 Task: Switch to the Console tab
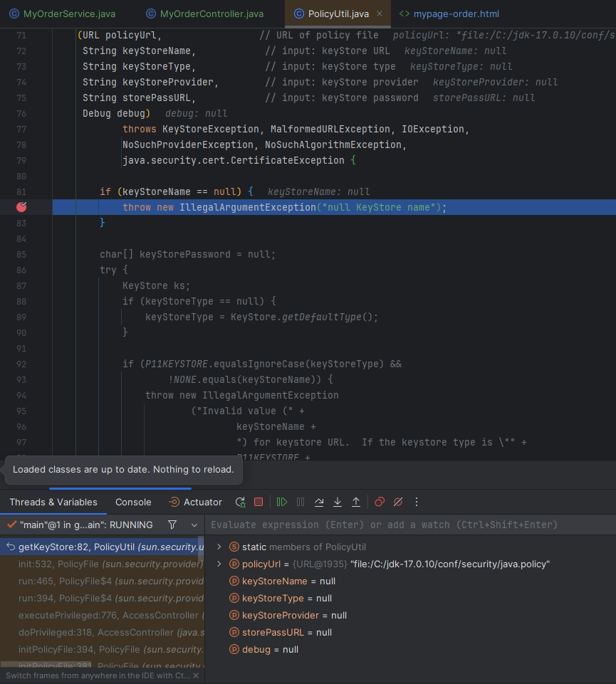133,502
